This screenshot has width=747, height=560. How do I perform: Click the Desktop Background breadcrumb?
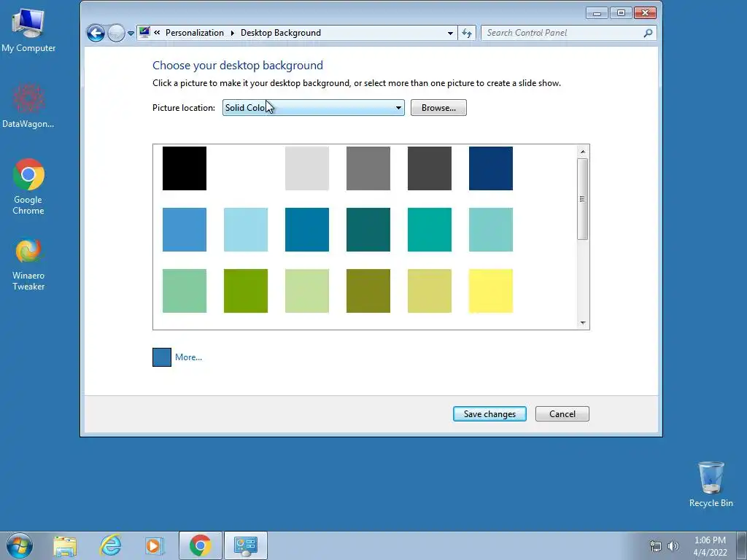tap(281, 33)
